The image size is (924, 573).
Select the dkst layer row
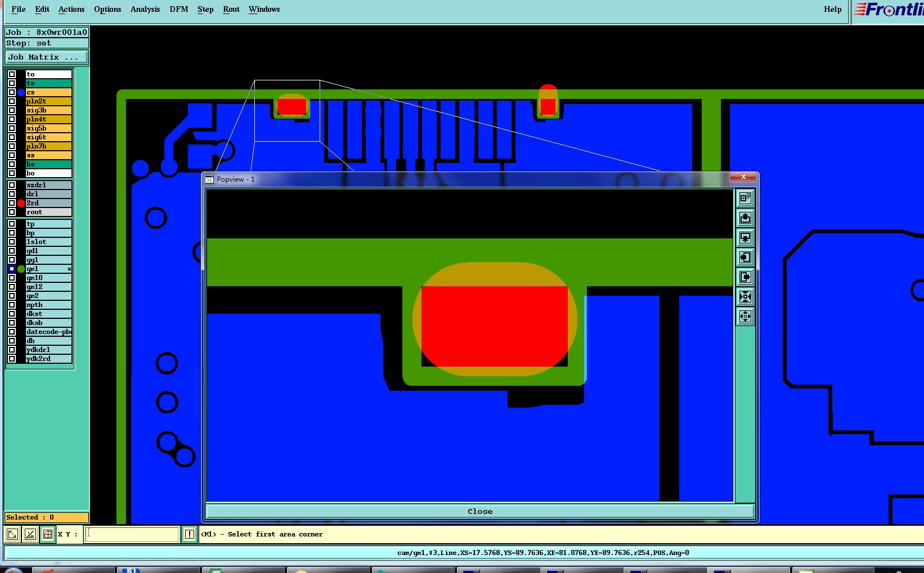click(48, 314)
